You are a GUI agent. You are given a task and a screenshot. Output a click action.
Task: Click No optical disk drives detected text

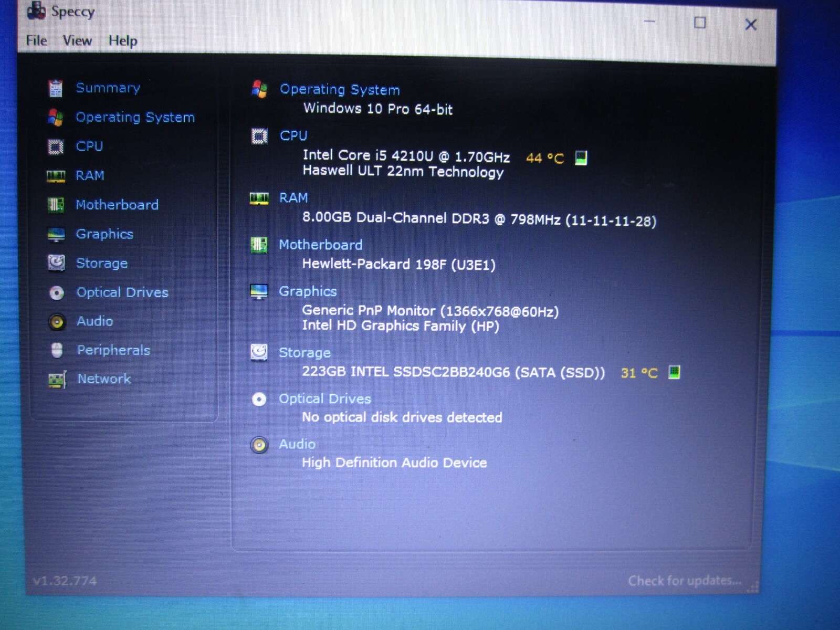(402, 417)
